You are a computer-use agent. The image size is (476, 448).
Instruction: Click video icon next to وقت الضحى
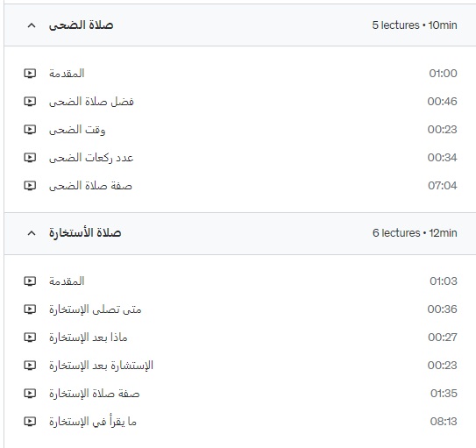click(x=30, y=130)
